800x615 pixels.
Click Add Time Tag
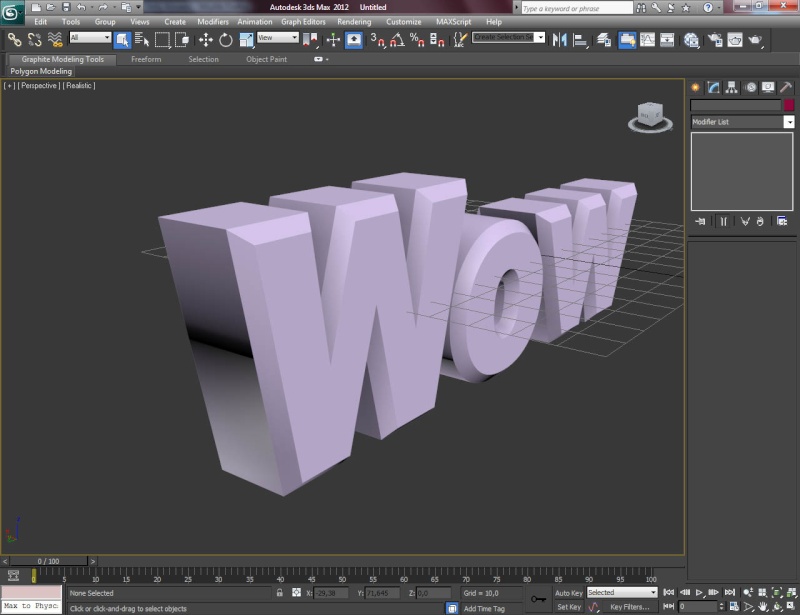coord(484,608)
